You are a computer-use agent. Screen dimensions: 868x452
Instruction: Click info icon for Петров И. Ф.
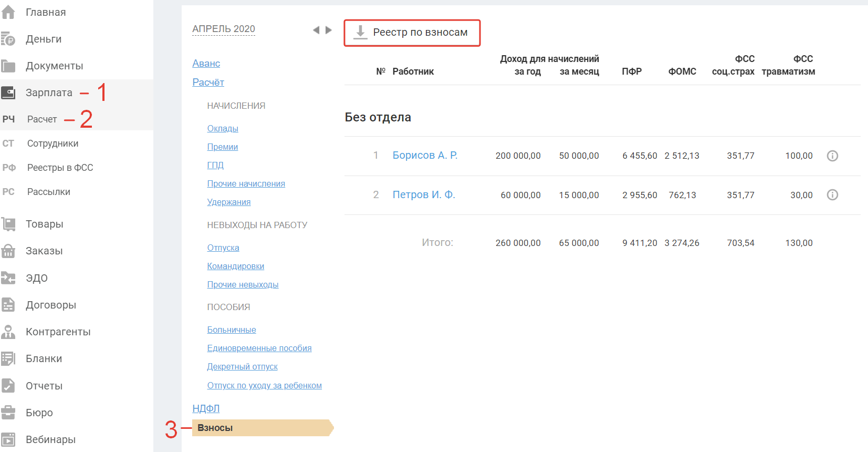(x=832, y=195)
